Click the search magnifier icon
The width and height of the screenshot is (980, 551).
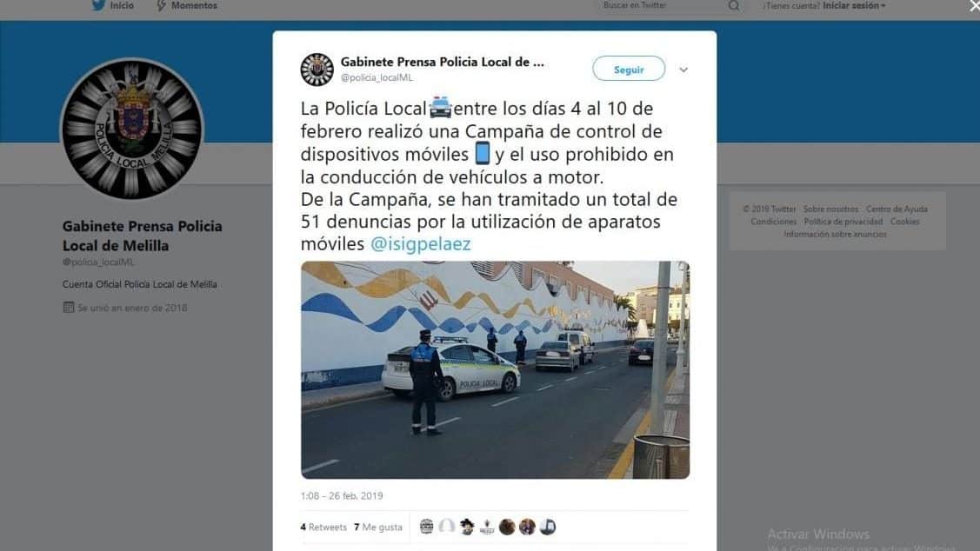click(734, 5)
